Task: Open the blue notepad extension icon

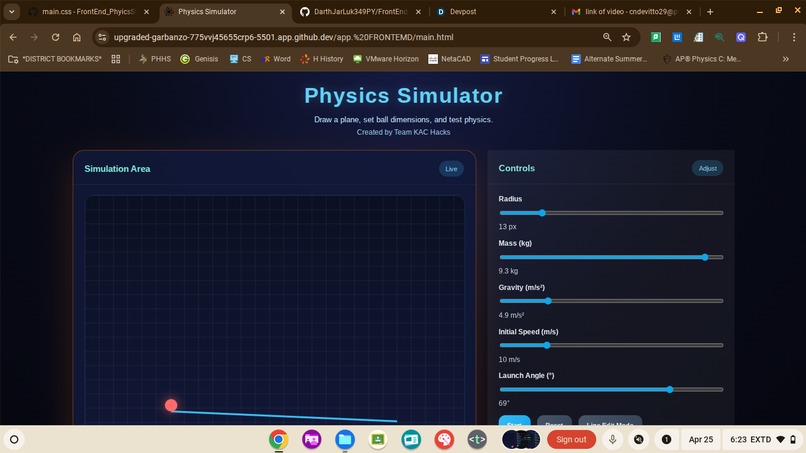Action: coord(677,37)
